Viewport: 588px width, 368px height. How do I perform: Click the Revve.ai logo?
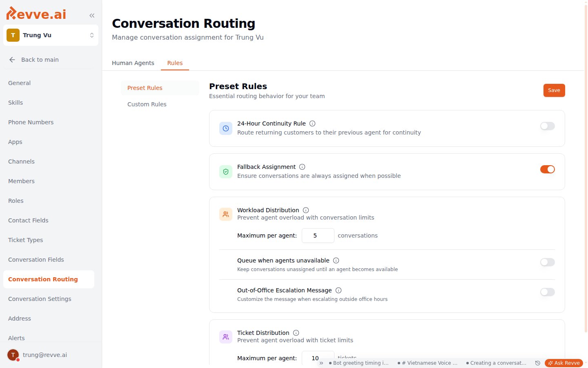point(36,13)
